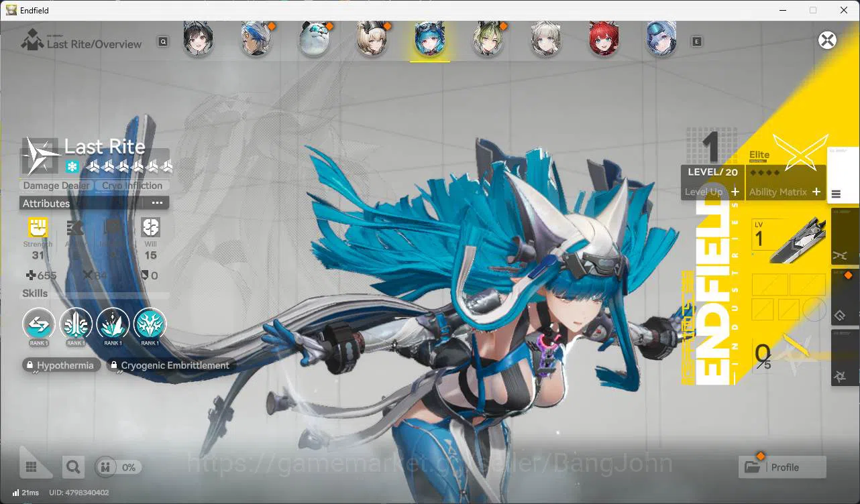The height and width of the screenshot is (504, 860).
Task: Open the skill with swap arrows icon
Action: tap(39, 324)
